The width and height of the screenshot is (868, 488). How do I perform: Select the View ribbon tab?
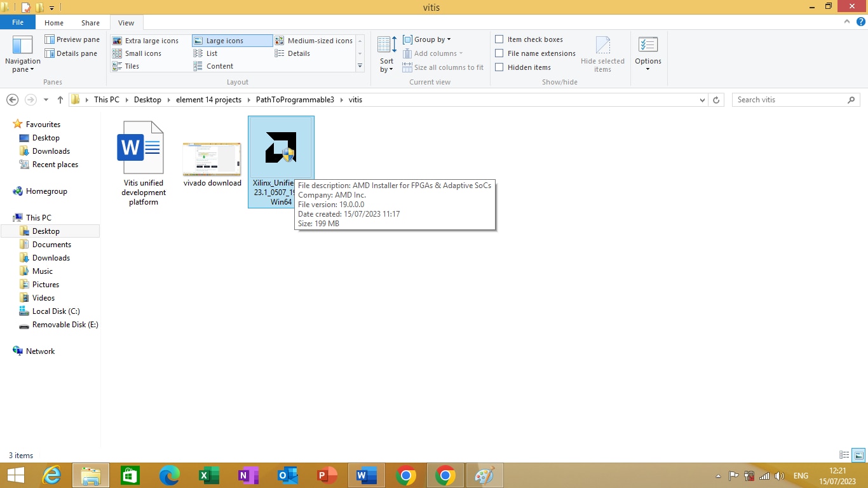(x=126, y=23)
